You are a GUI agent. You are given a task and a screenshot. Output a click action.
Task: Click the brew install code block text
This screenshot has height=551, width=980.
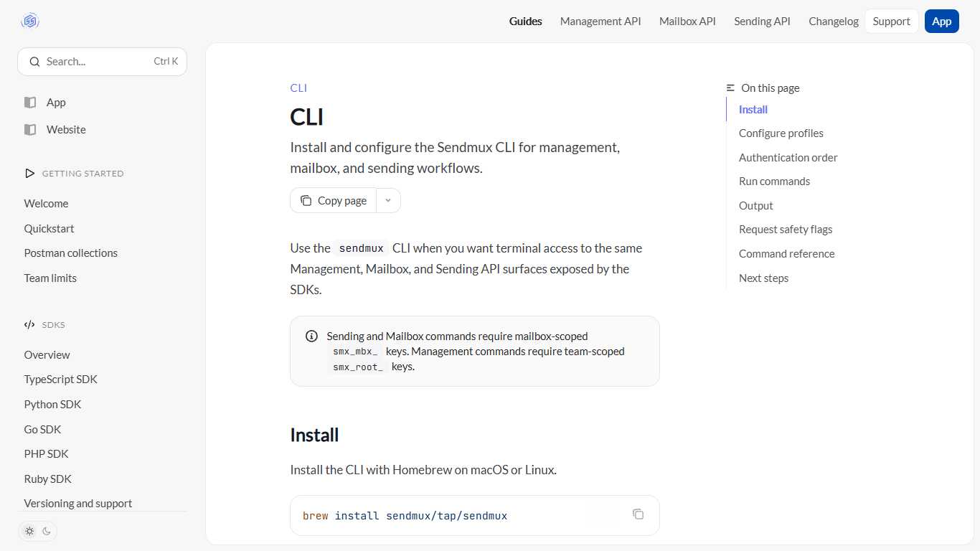[x=405, y=516]
